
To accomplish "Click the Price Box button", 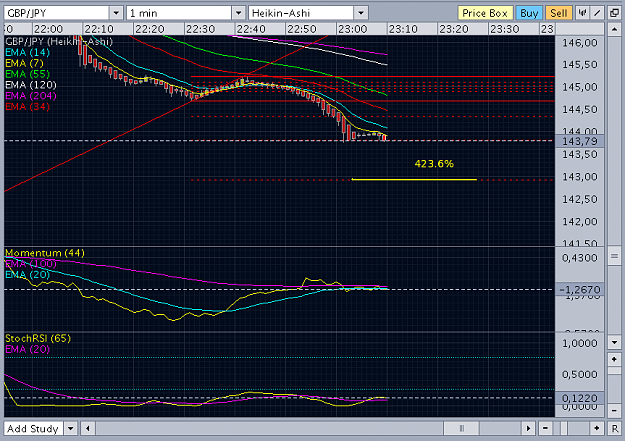I will click(485, 13).
